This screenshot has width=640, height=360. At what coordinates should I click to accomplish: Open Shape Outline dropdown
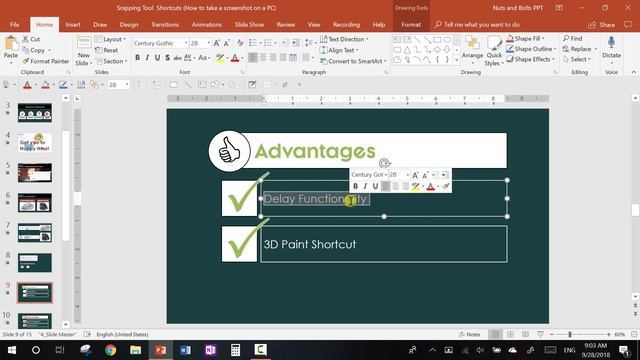tap(531, 49)
